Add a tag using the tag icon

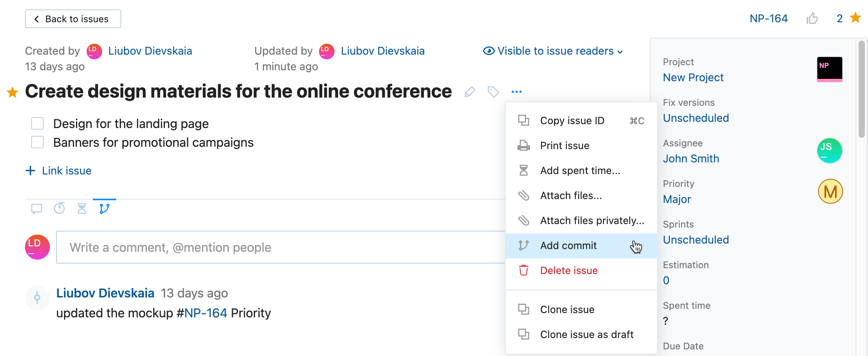tap(493, 92)
